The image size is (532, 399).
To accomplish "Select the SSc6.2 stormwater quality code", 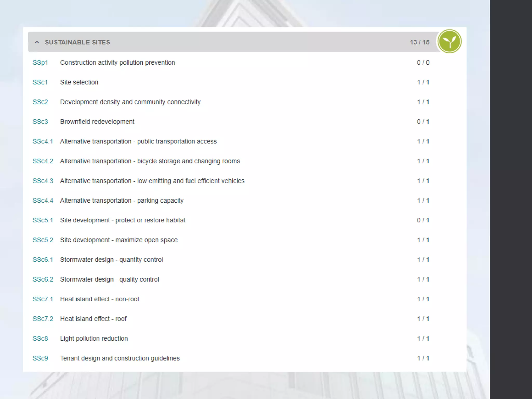I will tap(43, 280).
